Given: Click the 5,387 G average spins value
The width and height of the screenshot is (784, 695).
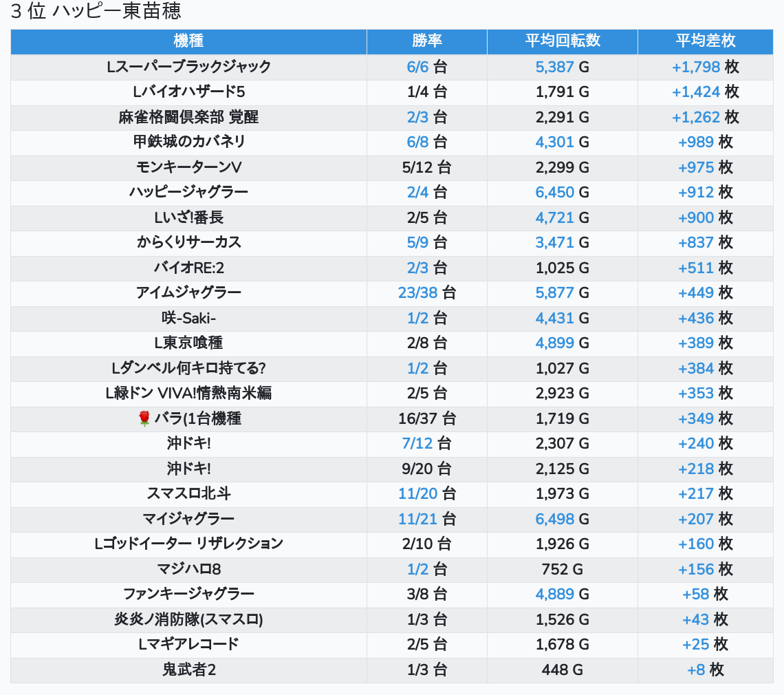Looking at the screenshot, I should point(563,67).
